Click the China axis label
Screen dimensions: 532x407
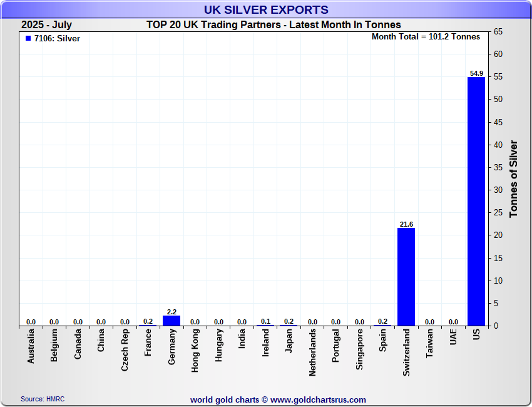[x=101, y=340]
